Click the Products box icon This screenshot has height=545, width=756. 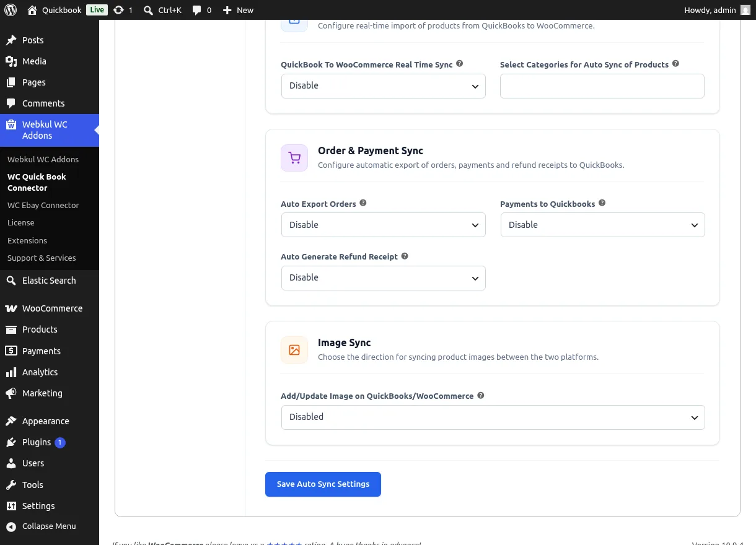point(11,329)
